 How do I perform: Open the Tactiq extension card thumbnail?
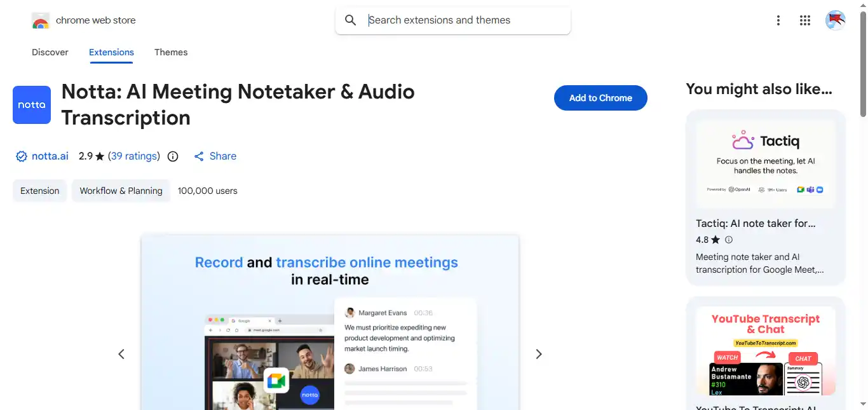pos(766,163)
